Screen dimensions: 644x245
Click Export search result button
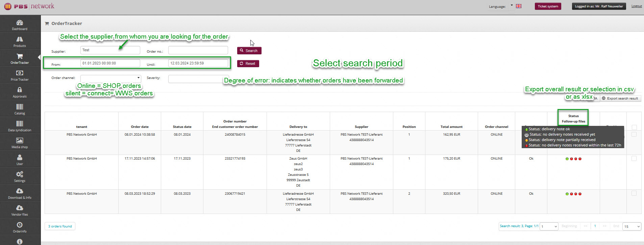pyautogui.click(x=620, y=99)
